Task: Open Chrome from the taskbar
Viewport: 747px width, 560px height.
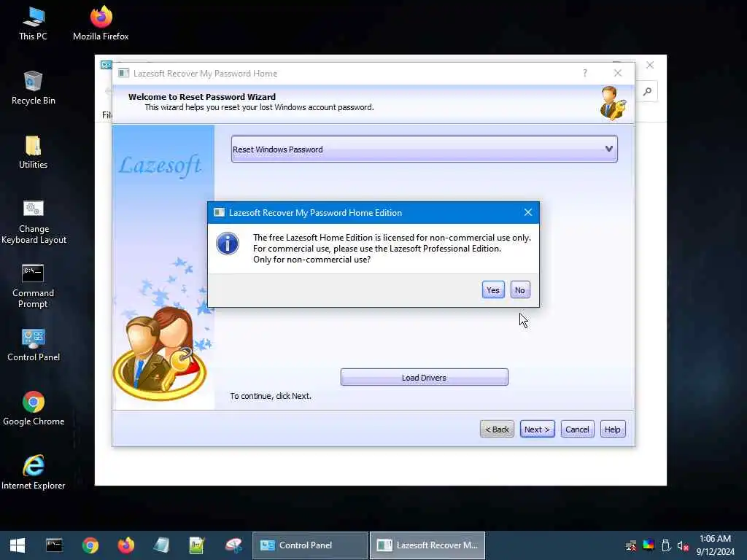Action: point(90,545)
